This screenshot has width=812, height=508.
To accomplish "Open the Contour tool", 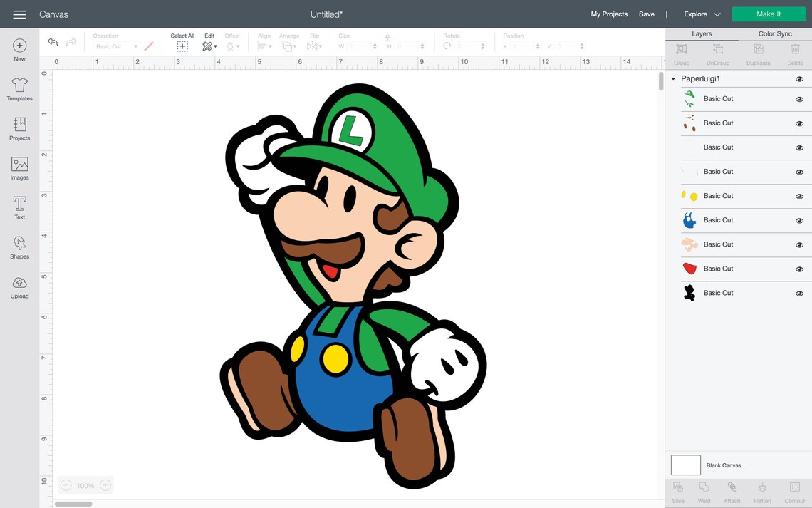I will click(793, 491).
